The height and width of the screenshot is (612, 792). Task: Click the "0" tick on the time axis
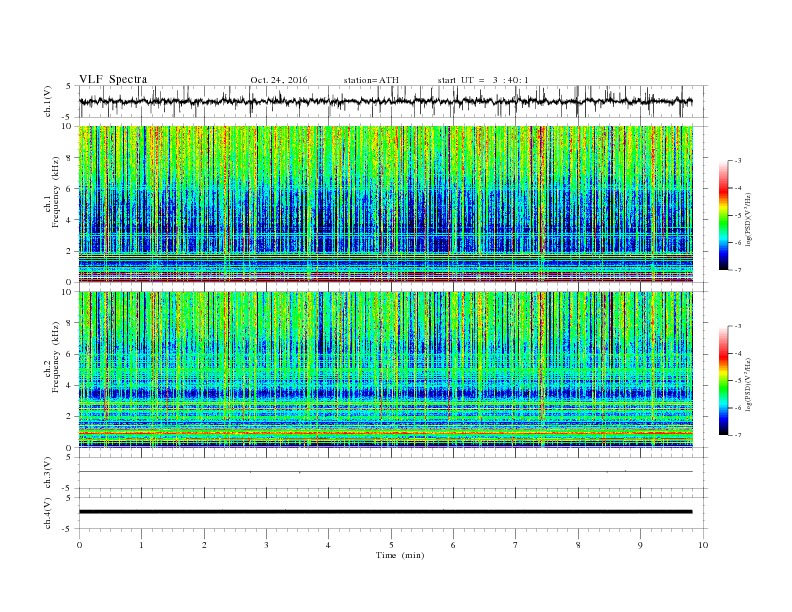(x=79, y=545)
